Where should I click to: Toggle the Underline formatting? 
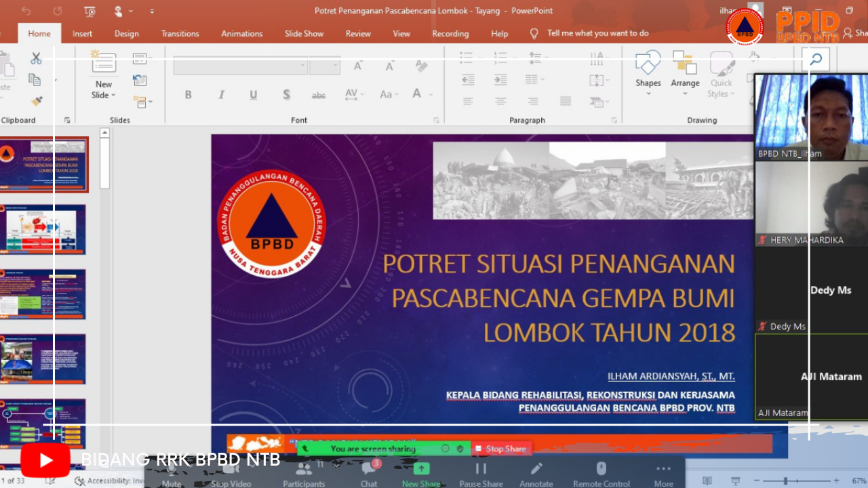pyautogui.click(x=252, y=94)
